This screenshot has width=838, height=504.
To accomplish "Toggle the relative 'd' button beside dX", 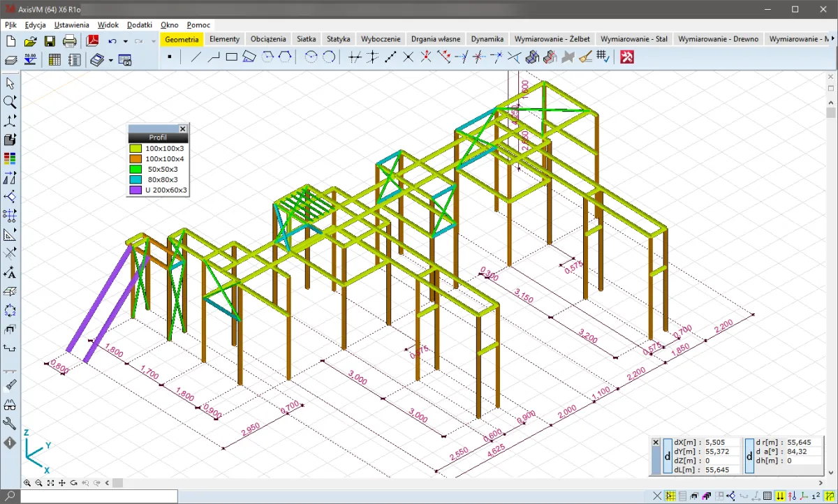I will click(x=667, y=456).
